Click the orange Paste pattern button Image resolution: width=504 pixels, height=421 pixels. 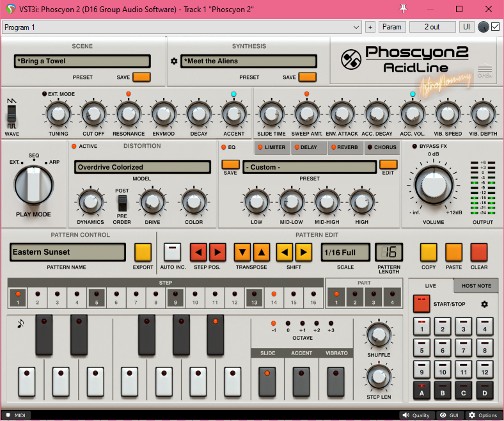[x=453, y=252]
